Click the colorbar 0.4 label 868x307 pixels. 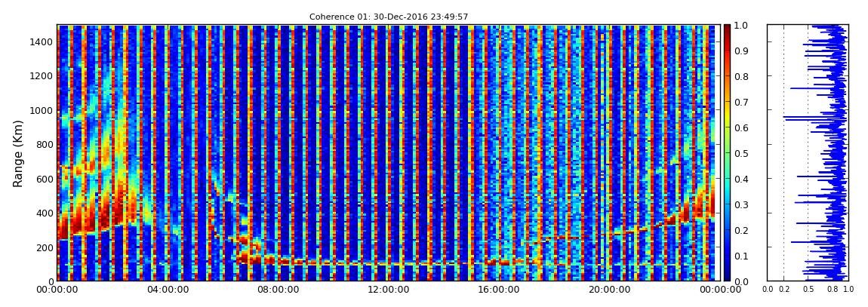click(743, 180)
